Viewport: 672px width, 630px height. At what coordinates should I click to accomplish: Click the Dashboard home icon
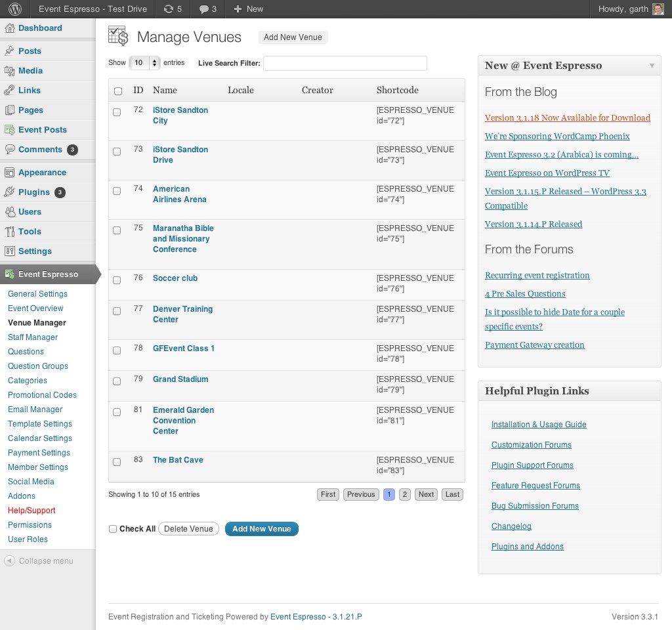pos(9,28)
